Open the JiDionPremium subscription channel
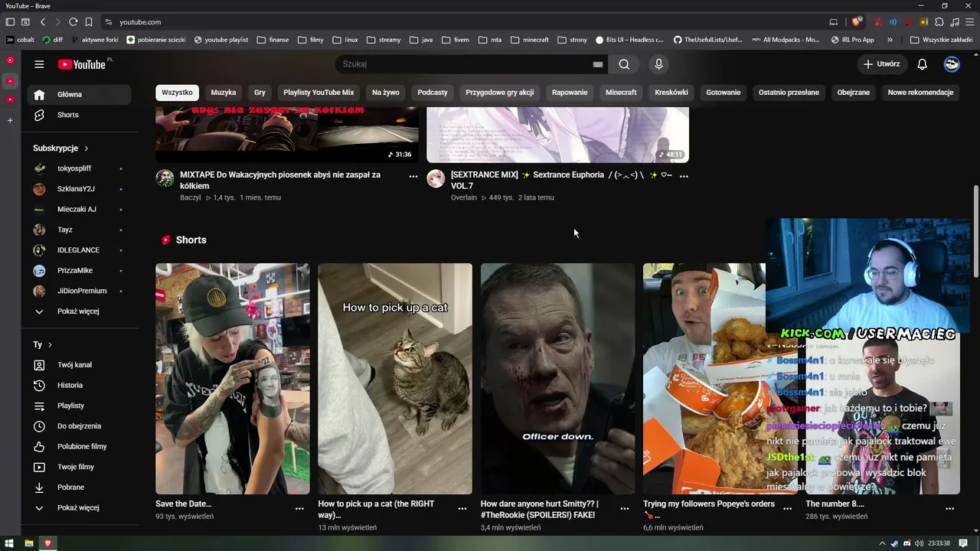The image size is (980, 551). 80,291
